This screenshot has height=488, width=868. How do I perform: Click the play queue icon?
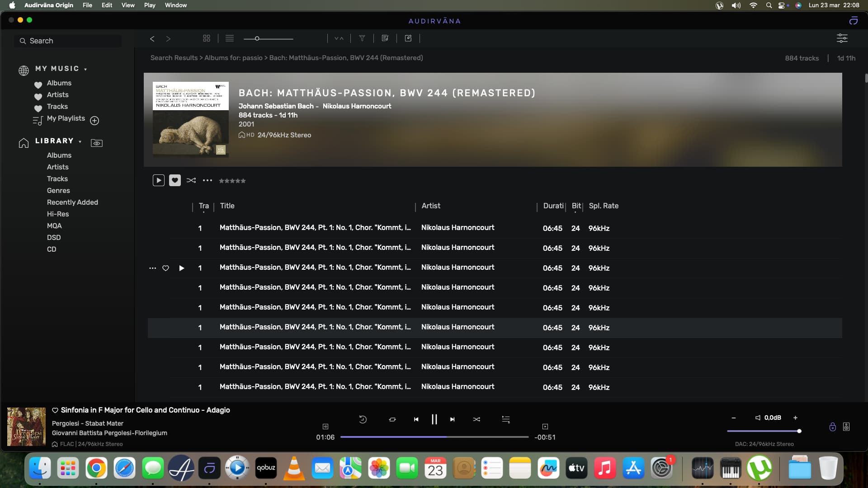pos(506,419)
